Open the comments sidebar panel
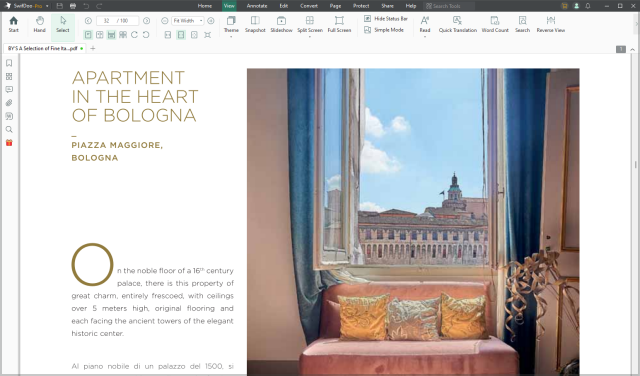The image size is (640, 376). click(9, 89)
